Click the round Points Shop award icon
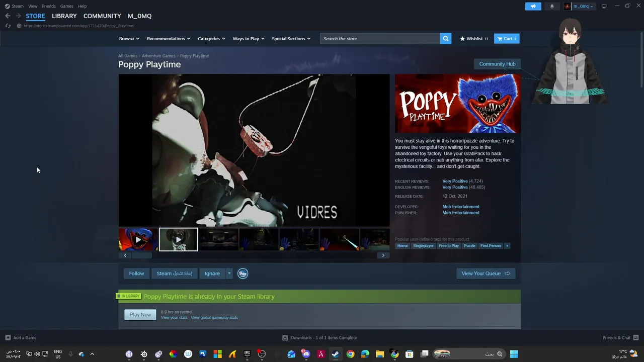 point(243,274)
